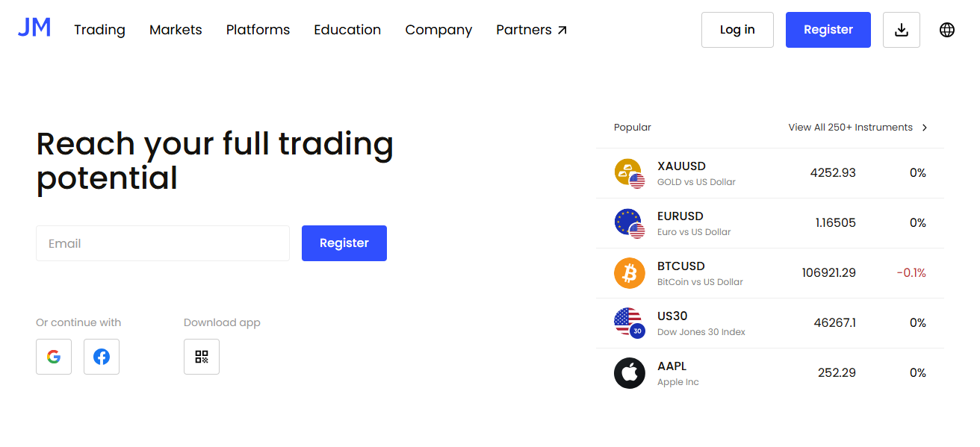This screenshot has width=980, height=447.
Task: Click the Apple AAPL logo icon
Action: pyautogui.click(x=629, y=373)
